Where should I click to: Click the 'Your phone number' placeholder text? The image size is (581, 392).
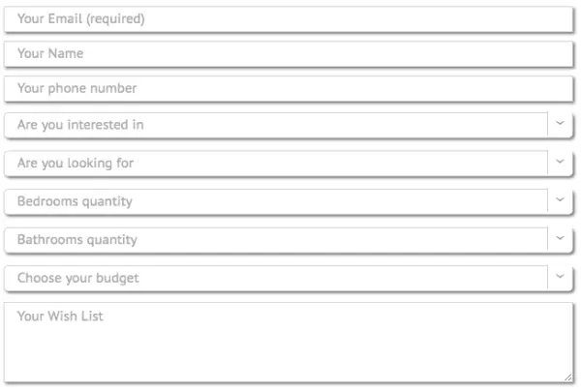77,89
